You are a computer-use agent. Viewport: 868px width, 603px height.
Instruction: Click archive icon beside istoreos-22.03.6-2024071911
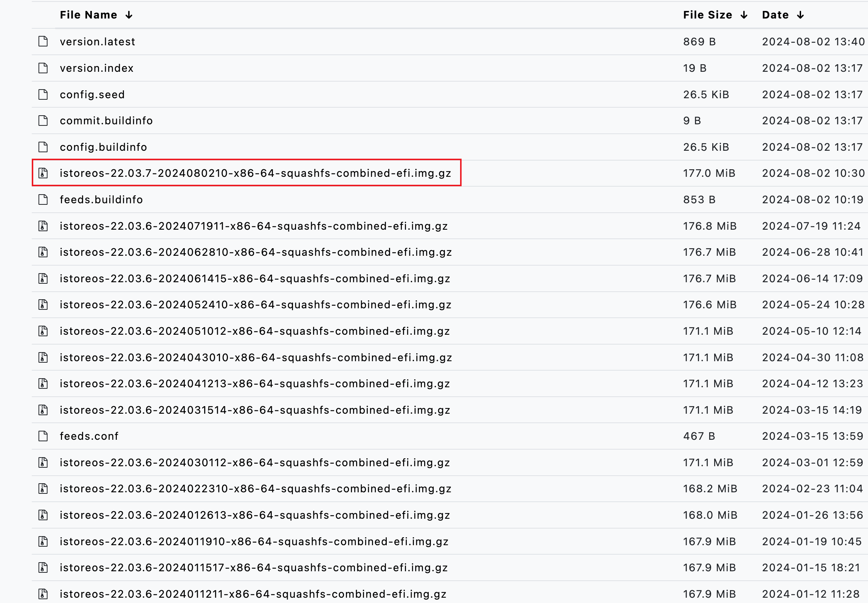pyautogui.click(x=43, y=226)
